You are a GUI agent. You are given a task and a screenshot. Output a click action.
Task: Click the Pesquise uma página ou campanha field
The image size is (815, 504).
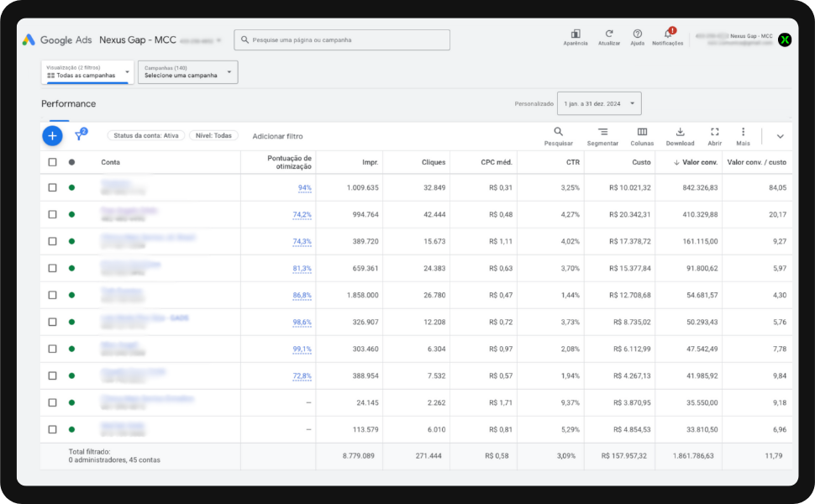(342, 40)
